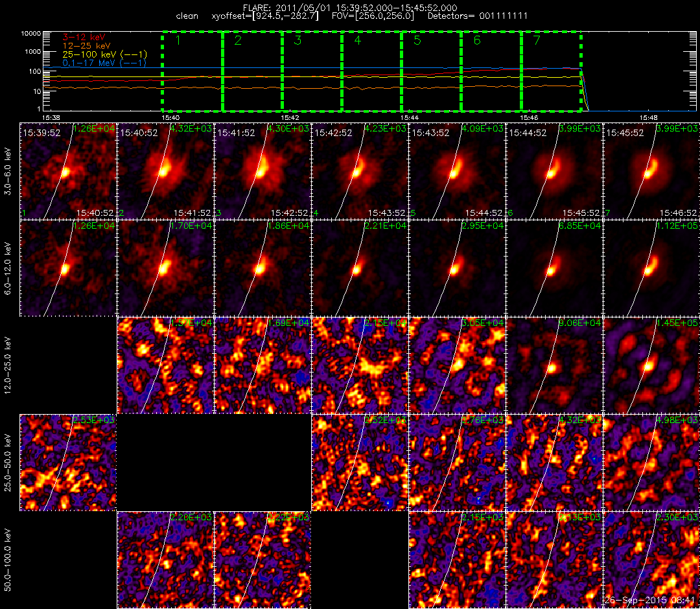
Task: Pick the 6.0-12.0 keV image with peak 1.26E+04
Action: (x=68, y=269)
